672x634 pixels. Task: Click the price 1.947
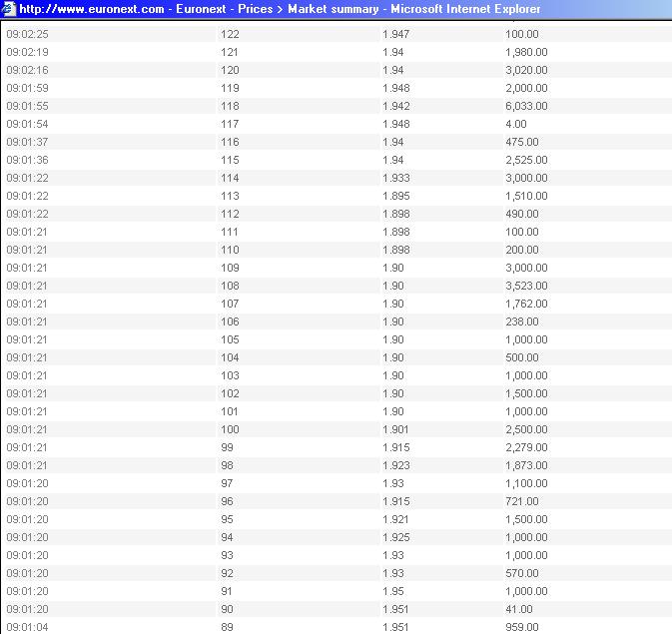pos(396,34)
